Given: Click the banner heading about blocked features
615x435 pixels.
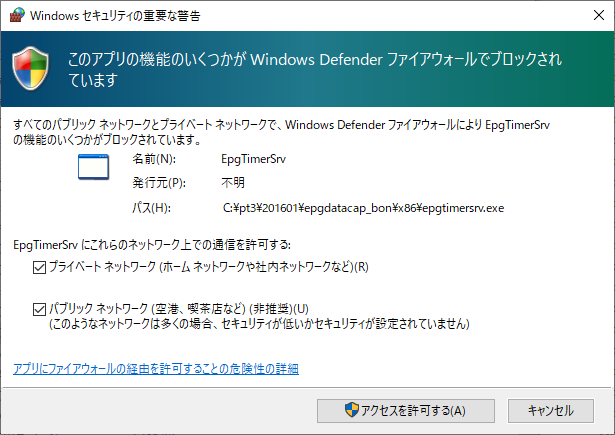Looking at the screenshot, I should (x=315, y=69).
